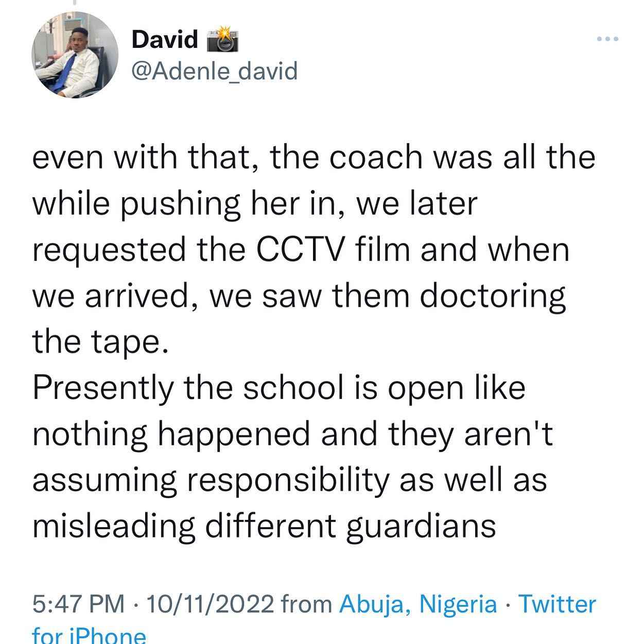This screenshot has height=644, width=644.
Task: Open David's round profile picture
Action: 75,55
